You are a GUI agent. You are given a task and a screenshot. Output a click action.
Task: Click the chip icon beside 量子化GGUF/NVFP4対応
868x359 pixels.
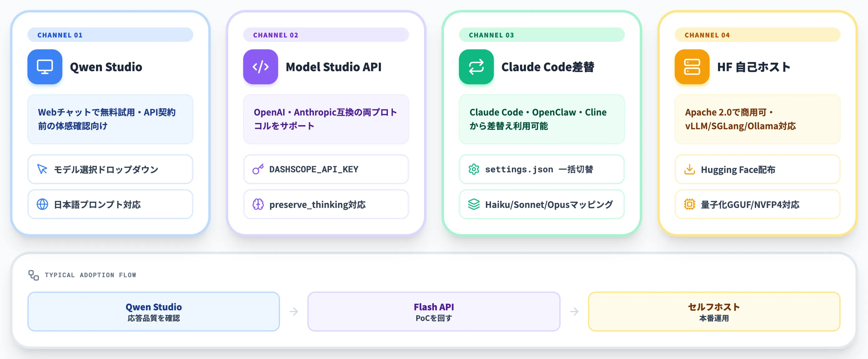pyautogui.click(x=689, y=204)
